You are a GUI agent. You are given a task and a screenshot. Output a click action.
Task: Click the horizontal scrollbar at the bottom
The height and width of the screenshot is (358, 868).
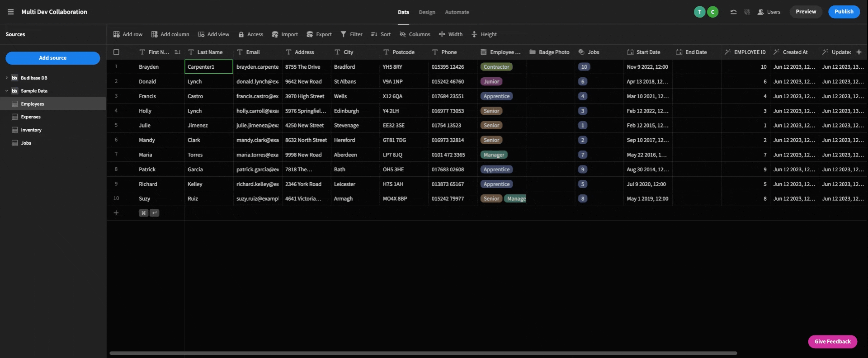423,353
